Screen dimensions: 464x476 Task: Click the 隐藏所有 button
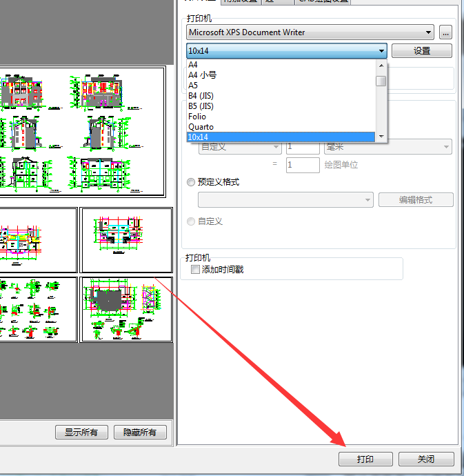(x=140, y=432)
